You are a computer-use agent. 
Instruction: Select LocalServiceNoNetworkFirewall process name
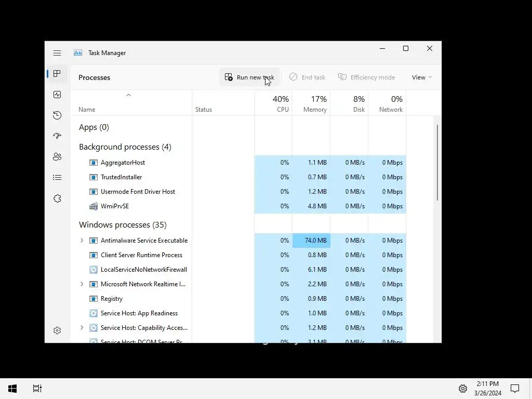coord(144,270)
